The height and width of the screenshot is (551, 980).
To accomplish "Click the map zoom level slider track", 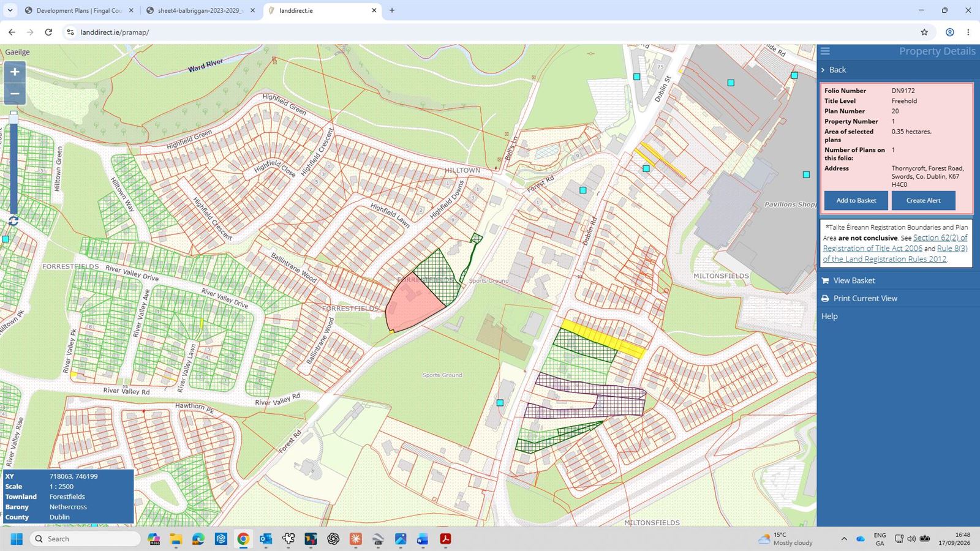I will point(13,163).
